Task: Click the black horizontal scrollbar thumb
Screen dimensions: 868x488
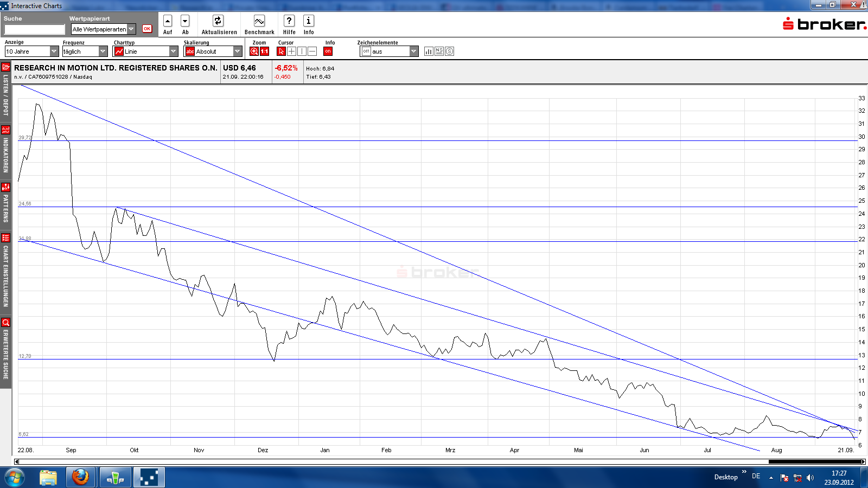Action: point(815,462)
